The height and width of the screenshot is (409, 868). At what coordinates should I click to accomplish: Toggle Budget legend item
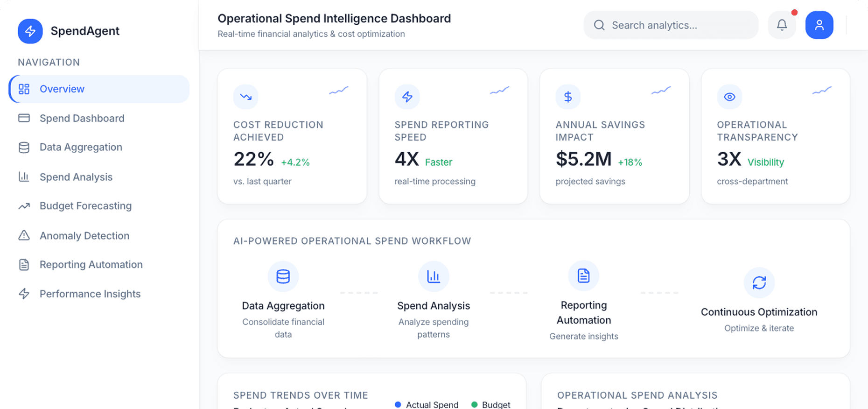coord(491,405)
